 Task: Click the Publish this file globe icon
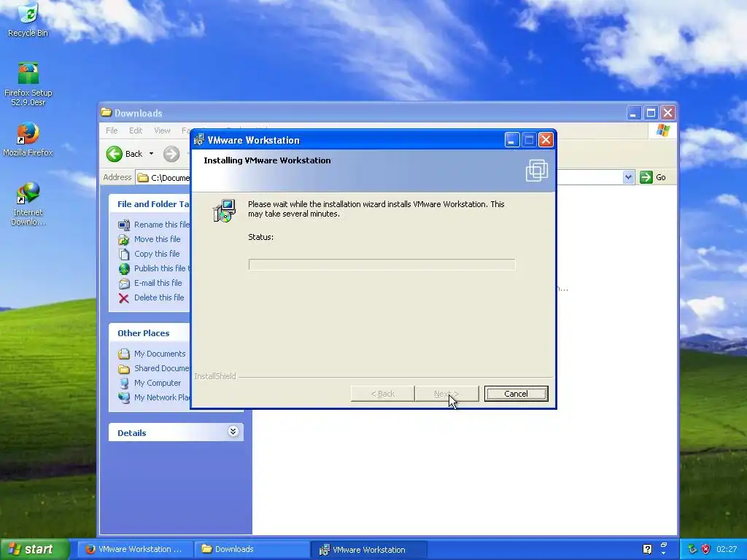[x=124, y=268]
